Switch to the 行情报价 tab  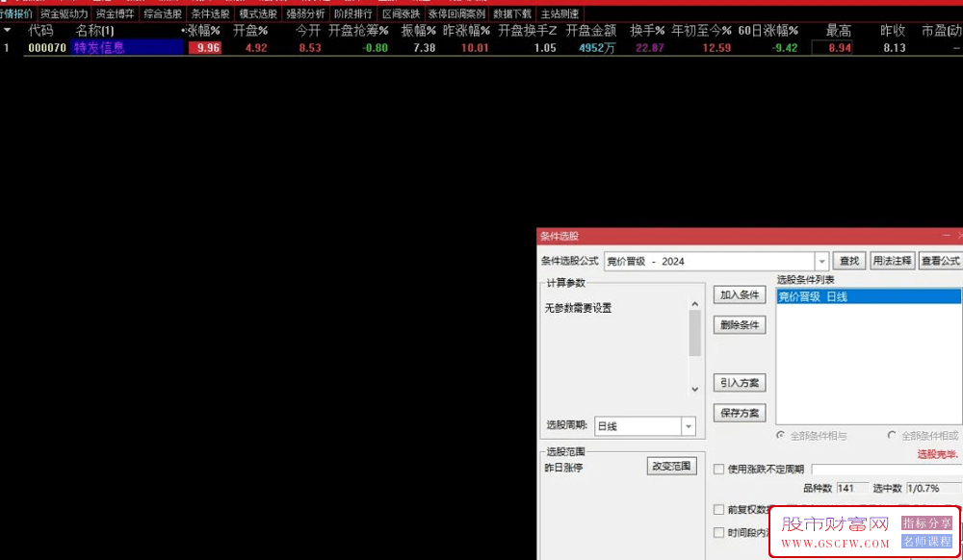point(16,13)
